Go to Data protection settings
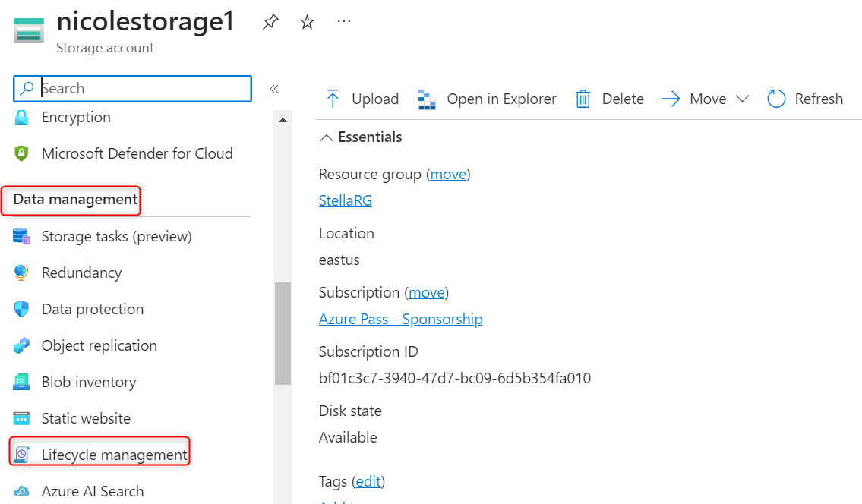 coord(92,310)
